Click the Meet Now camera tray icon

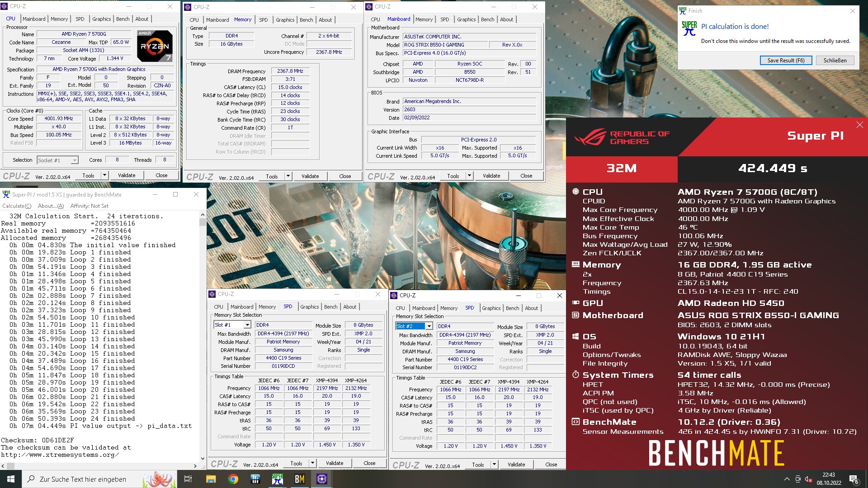coord(798,479)
